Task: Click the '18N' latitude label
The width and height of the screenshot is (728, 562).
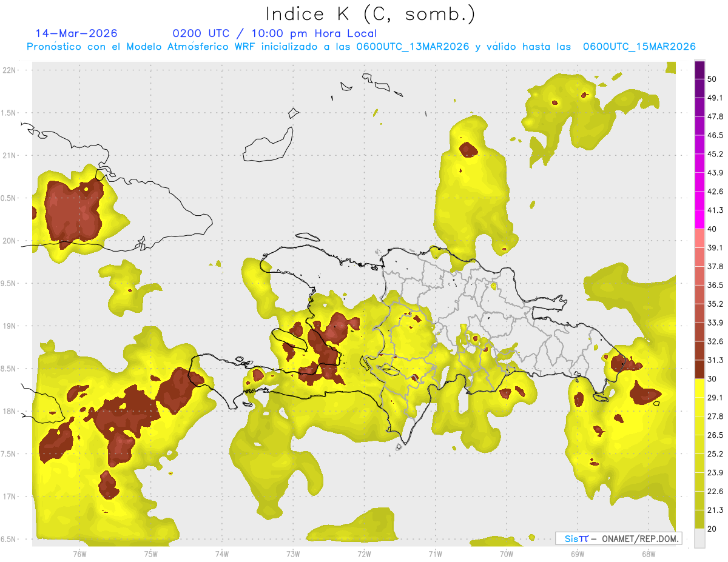Action: (9, 412)
